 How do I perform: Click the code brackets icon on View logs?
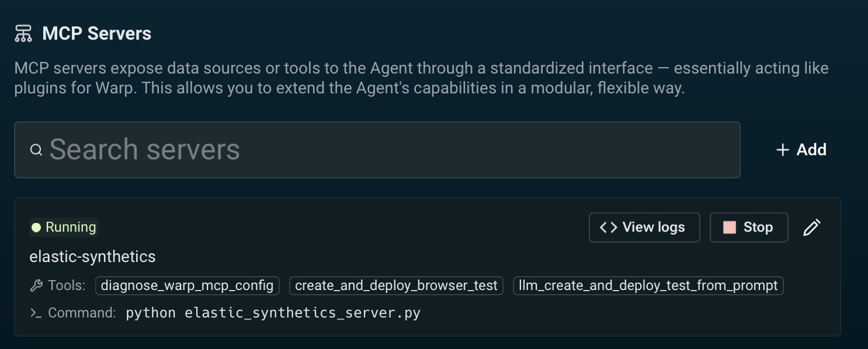(x=608, y=227)
